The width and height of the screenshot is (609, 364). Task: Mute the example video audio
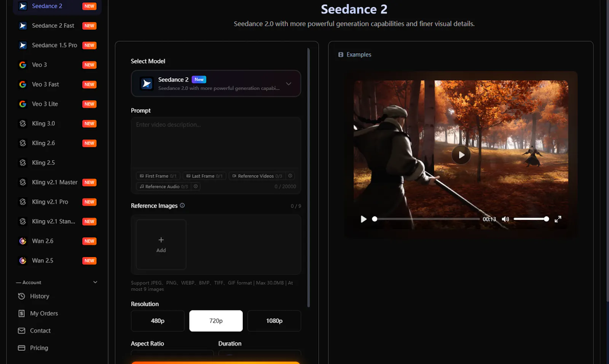pos(505,219)
